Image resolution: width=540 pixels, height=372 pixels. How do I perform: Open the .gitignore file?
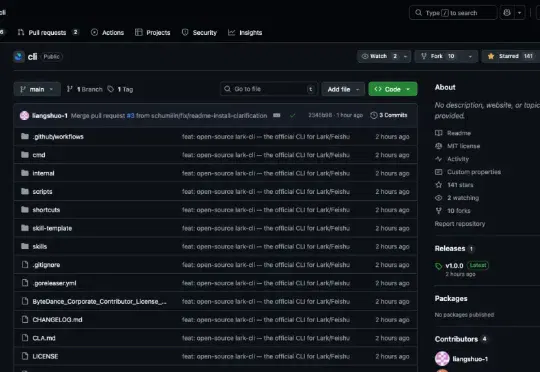[46, 265]
